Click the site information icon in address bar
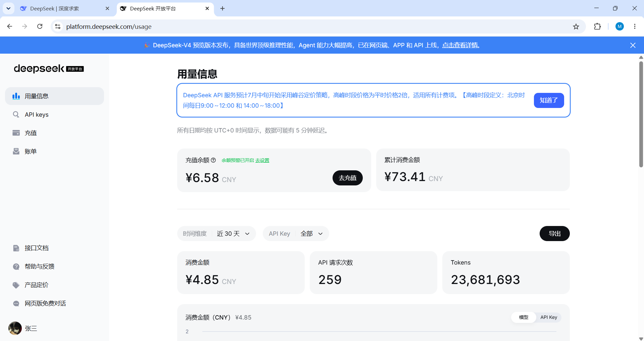 tap(58, 26)
